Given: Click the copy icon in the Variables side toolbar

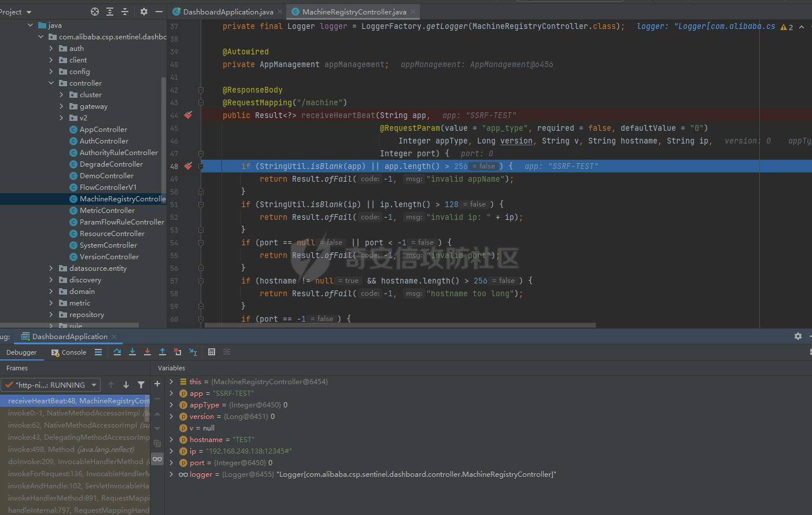Looking at the screenshot, I should 157,444.
